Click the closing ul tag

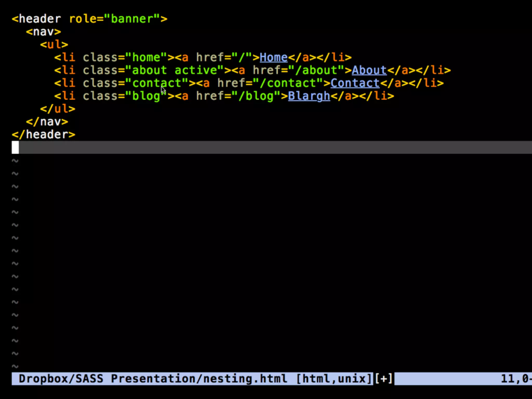coord(58,109)
